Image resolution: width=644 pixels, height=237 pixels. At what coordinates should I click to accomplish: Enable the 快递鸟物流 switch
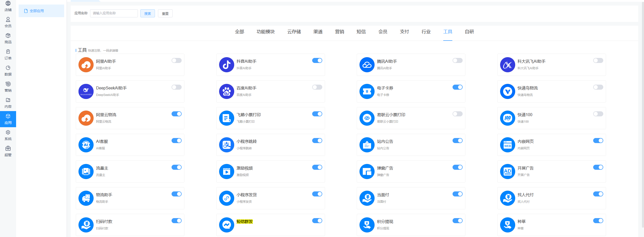tap(598, 87)
